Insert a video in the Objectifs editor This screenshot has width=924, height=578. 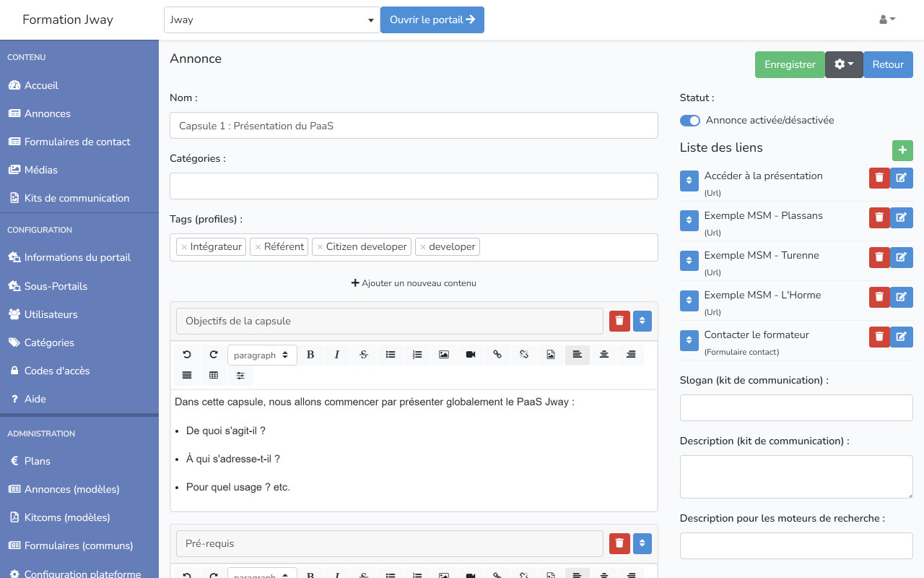[x=470, y=355]
